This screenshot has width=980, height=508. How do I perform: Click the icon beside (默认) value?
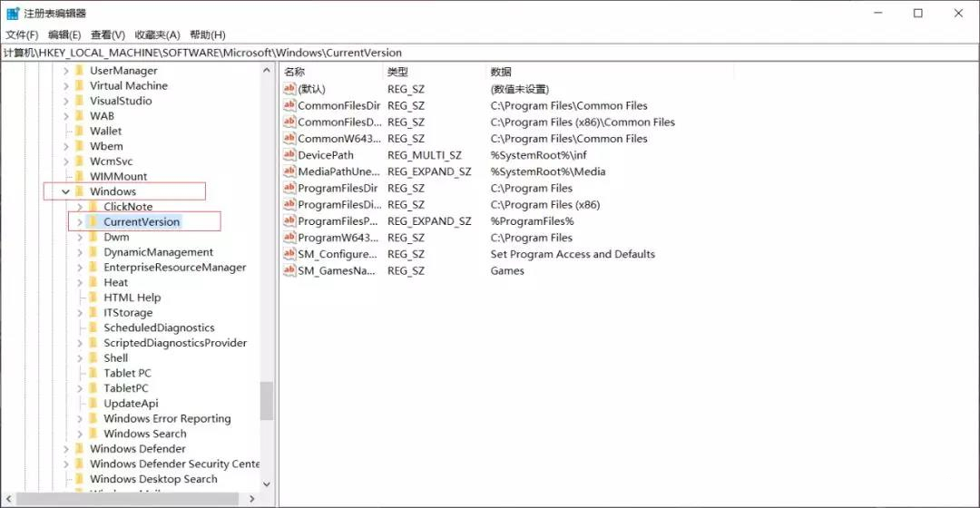pyautogui.click(x=289, y=89)
